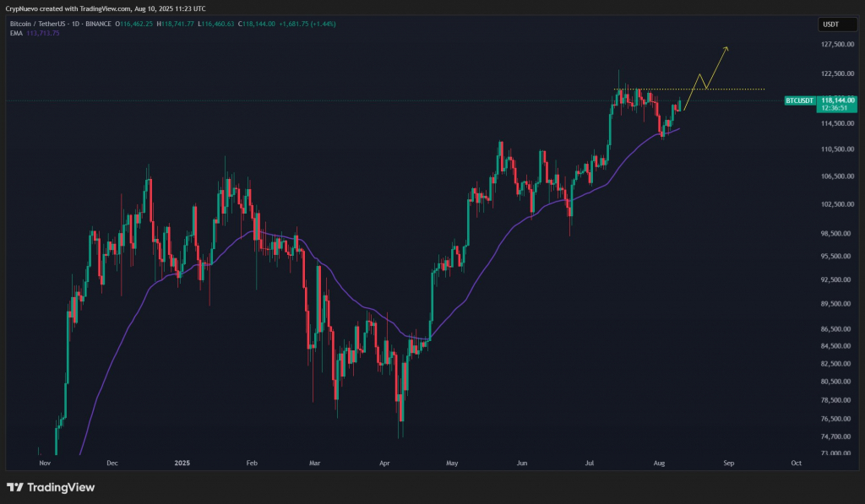Select the BTCUSDT price label tag

coord(799,101)
